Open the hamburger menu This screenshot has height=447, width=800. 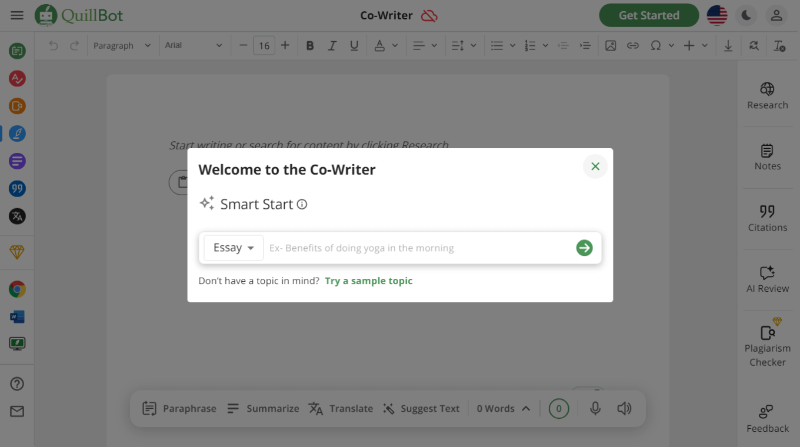(16, 15)
